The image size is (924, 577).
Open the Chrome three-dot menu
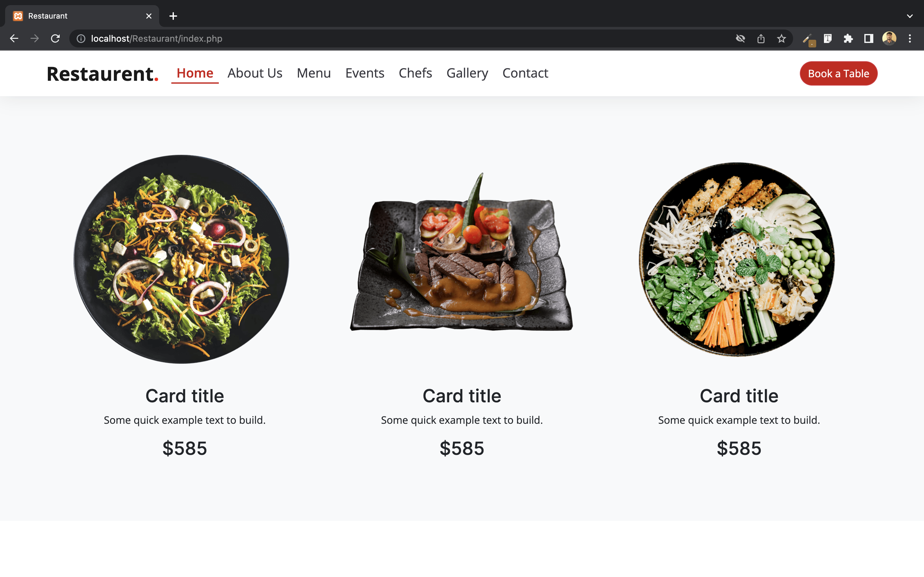click(910, 38)
